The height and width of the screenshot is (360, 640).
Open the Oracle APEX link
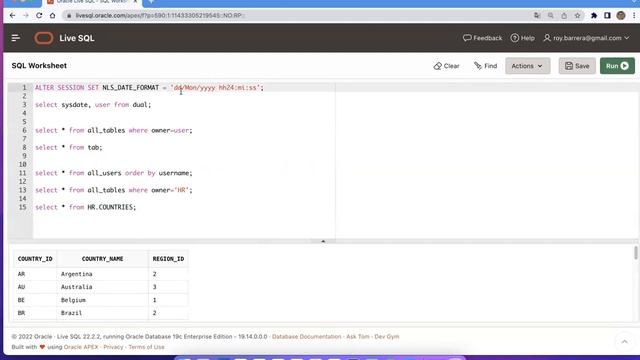pos(81,347)
